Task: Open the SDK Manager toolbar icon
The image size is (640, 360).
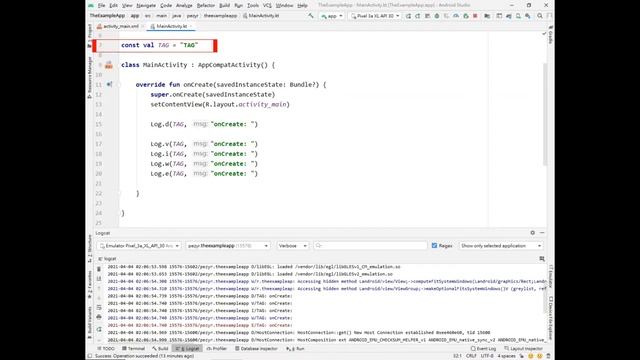Action: coord(528,16)
